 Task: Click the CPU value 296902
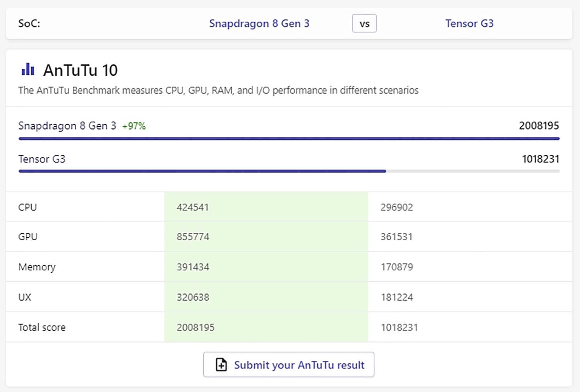coord(397,207)
